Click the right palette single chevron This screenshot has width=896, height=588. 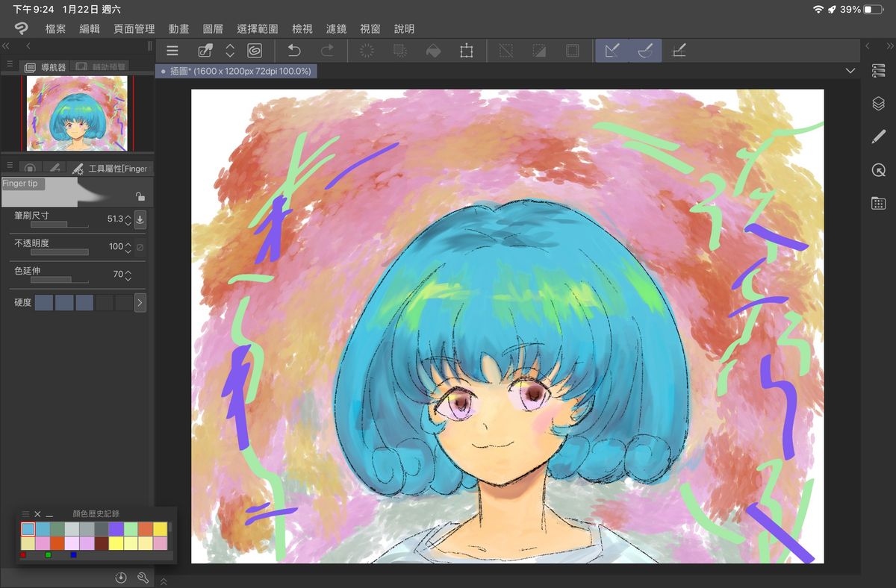(868, 46)
